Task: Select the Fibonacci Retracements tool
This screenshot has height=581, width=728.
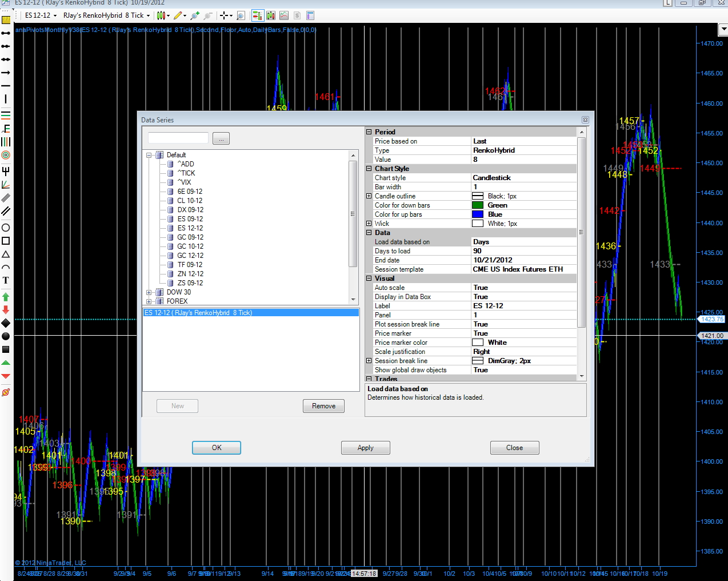Action: [6, 115]
